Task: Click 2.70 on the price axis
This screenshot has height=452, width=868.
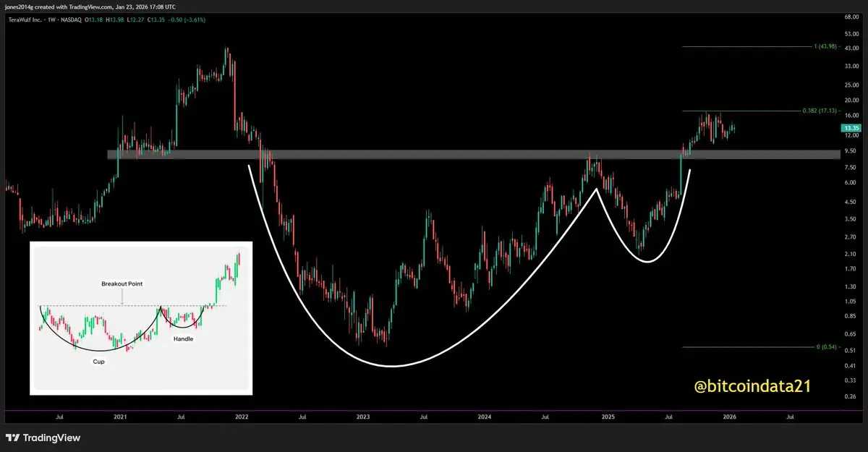Action: point(851,236)
